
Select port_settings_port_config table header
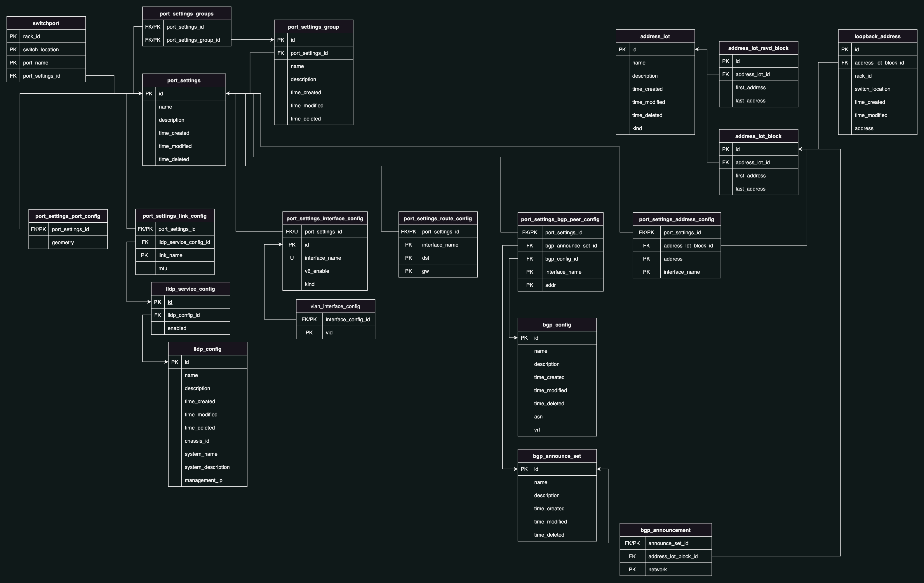point(68,216)
